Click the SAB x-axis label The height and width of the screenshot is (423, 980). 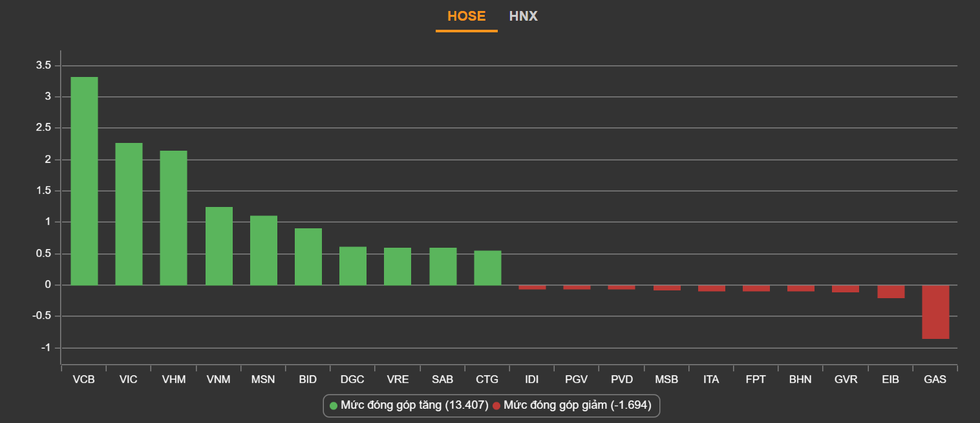point(442,380)
